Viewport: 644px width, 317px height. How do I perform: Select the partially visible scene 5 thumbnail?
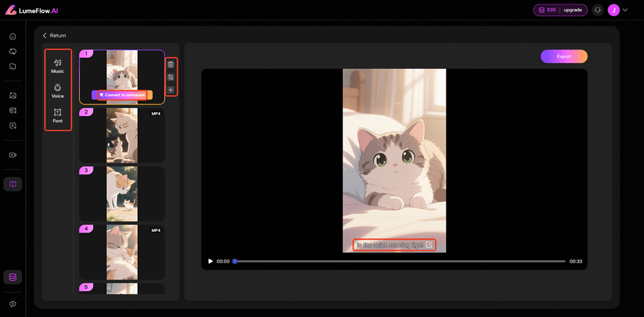122,289
